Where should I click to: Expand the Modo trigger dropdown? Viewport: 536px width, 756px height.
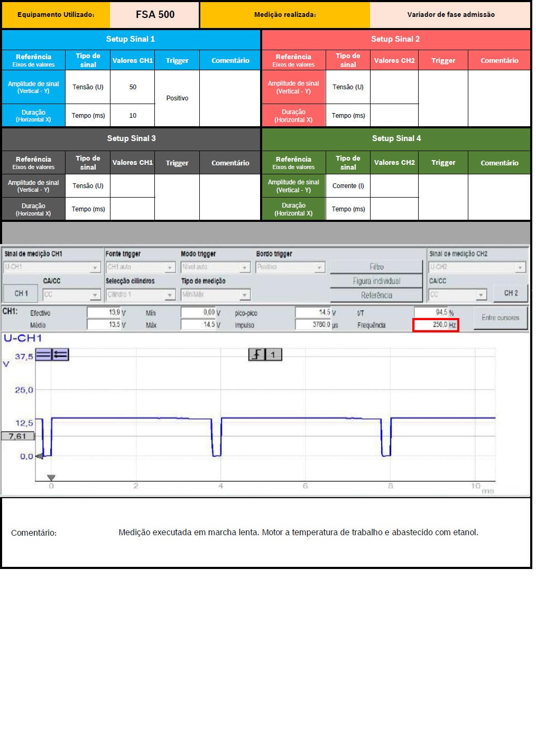pyautogui.click(x=215, y=267)
